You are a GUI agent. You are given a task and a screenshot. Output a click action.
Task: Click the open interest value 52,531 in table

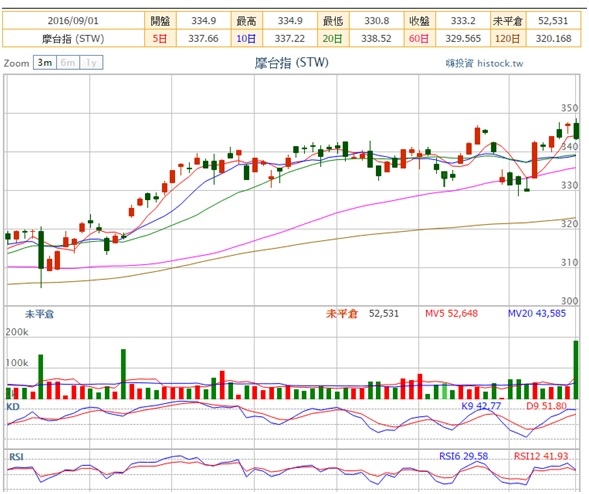[553, 21]
